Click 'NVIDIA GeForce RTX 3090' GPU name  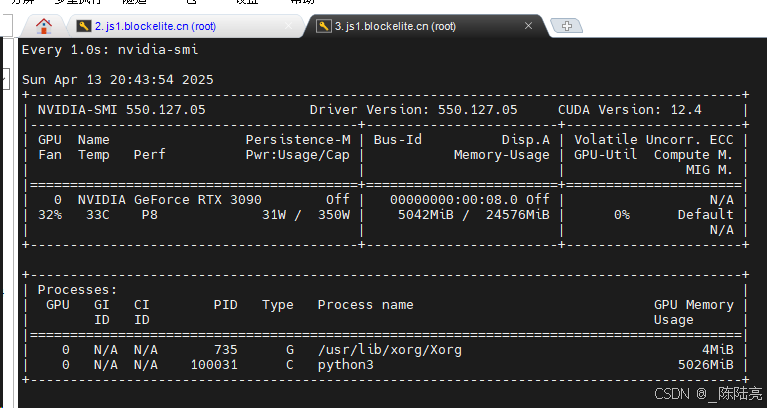(x=169, y=200)
